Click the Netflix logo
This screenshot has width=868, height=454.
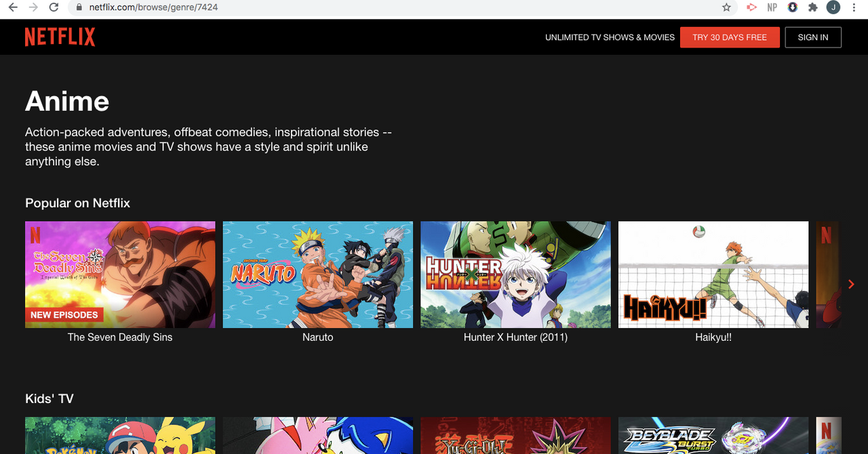pyautogui.click(x=60, y=37)
